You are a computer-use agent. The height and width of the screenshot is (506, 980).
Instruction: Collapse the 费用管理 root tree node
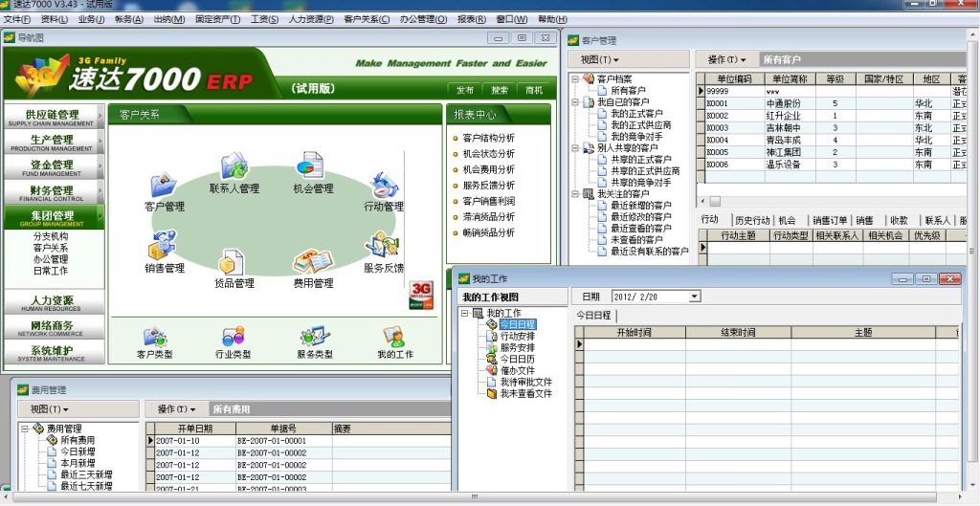point(25,429)
